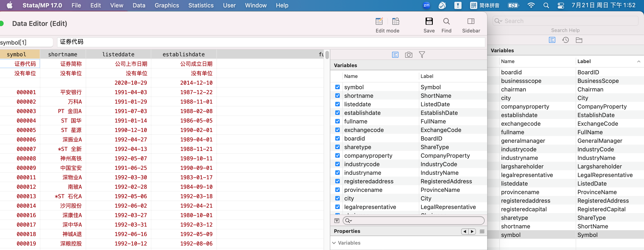The height and width of the screenshot is (250, 644).
Task: Open the Statistics menu
Action: tap(201, 5)
